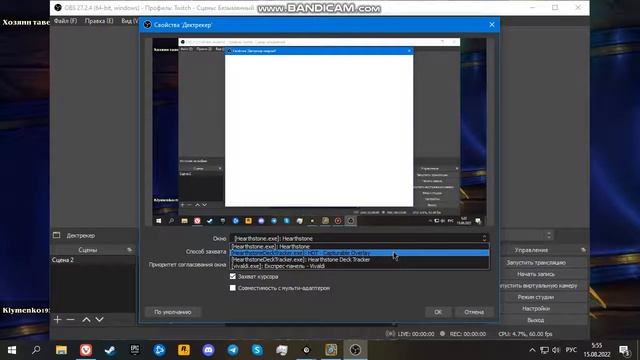Open Epic Games Launcher taskbar icon
This screenshot has height=360, width=640.
[x=135, y=350]
